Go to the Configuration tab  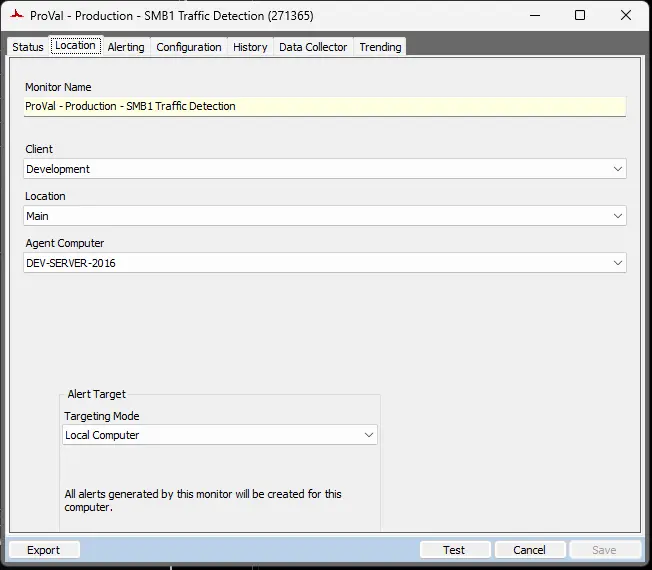(189, 47)
